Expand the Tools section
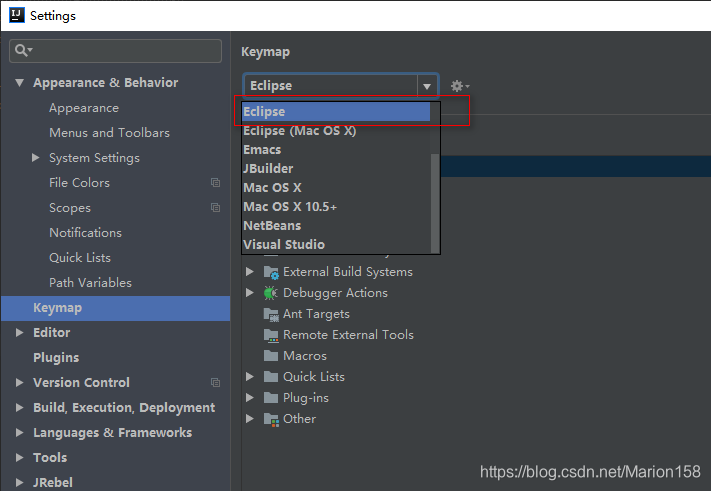Screen dimensions: 711x491 (19, 457)
